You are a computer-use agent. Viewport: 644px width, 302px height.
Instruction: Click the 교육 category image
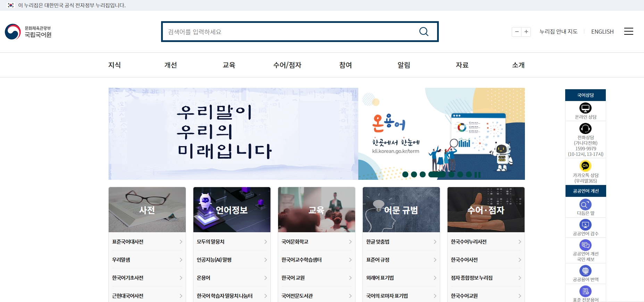(x=317, y=210)
